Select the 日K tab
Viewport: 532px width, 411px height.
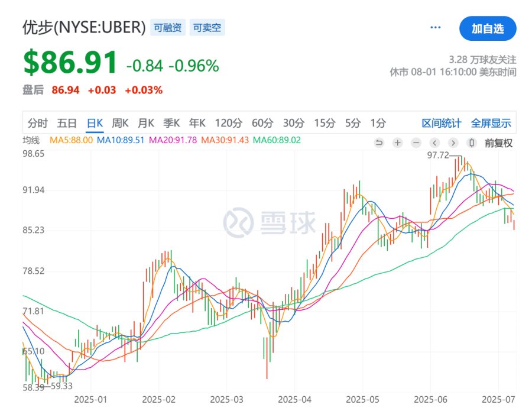95,123
